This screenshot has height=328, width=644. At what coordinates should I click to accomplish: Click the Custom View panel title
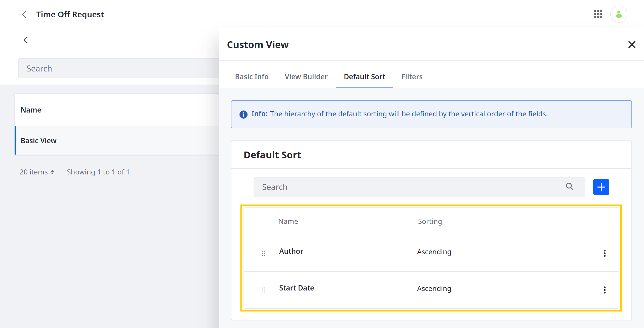[258, 45]
